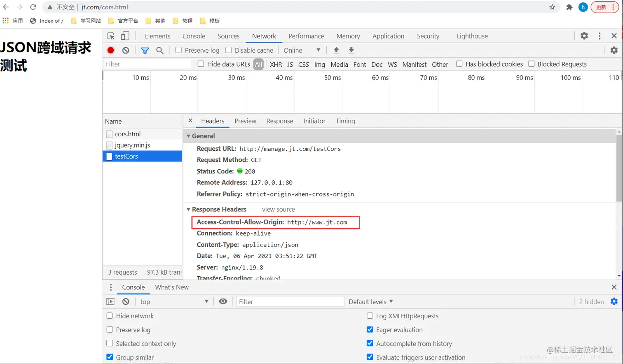Image resolution: width=623 pixels, height=364 pixels.
Task: Open DevTools customize three-dot menu
Action: point(600,36)
